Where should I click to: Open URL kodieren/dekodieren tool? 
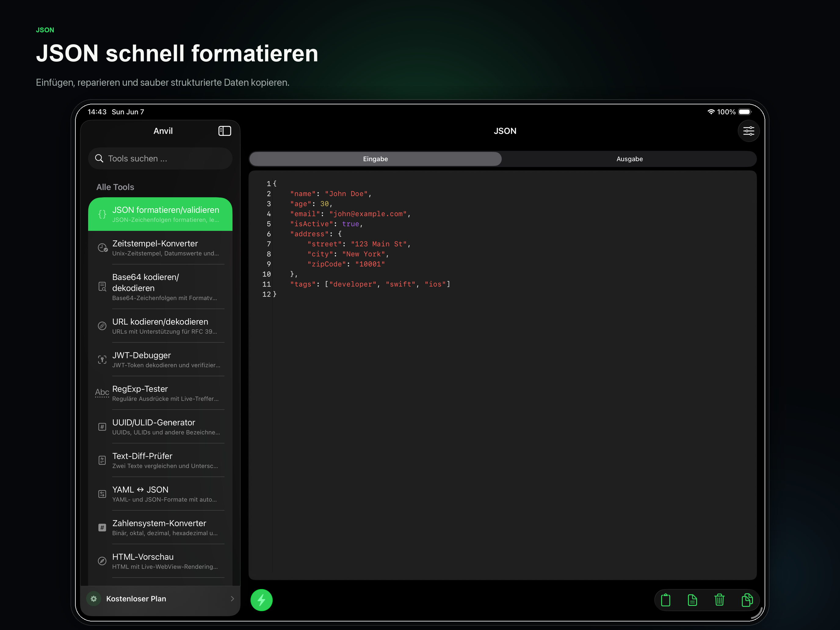[x=160, y=326]
